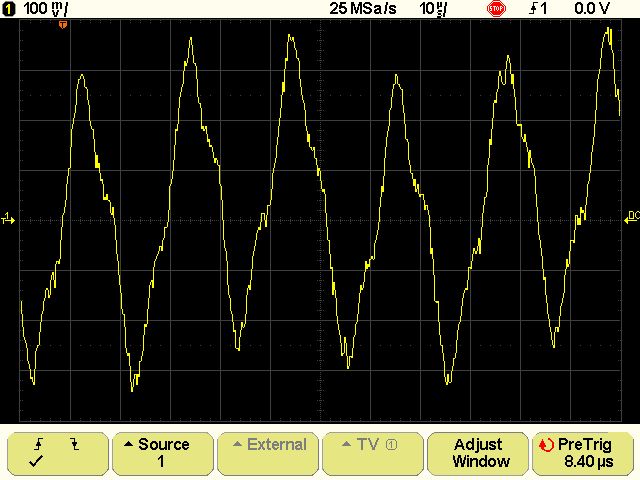Image resolution: width=640 pixels, height=480 pixels.
Task: Open the disabled External softkey
Action: coord(268,453)
